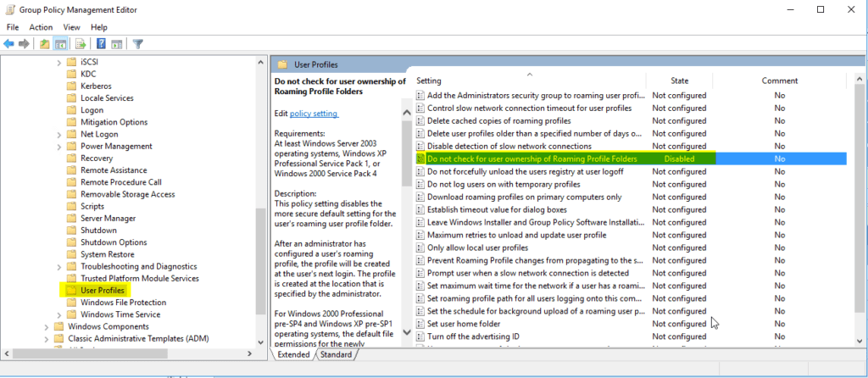Open the File menu
This screenshot has height=378, width=868.
tap(12, 27)
